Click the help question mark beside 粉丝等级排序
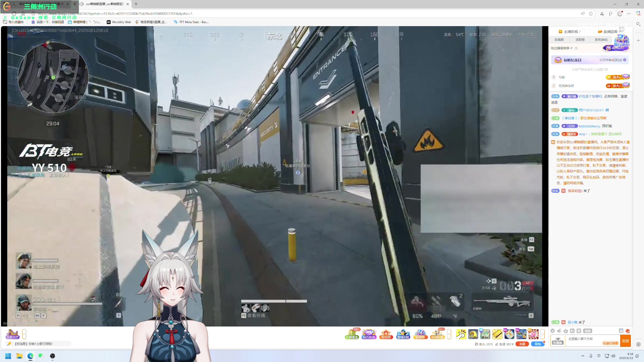The width and height of the screenshot is (644, 362). [x=576, y=48]
